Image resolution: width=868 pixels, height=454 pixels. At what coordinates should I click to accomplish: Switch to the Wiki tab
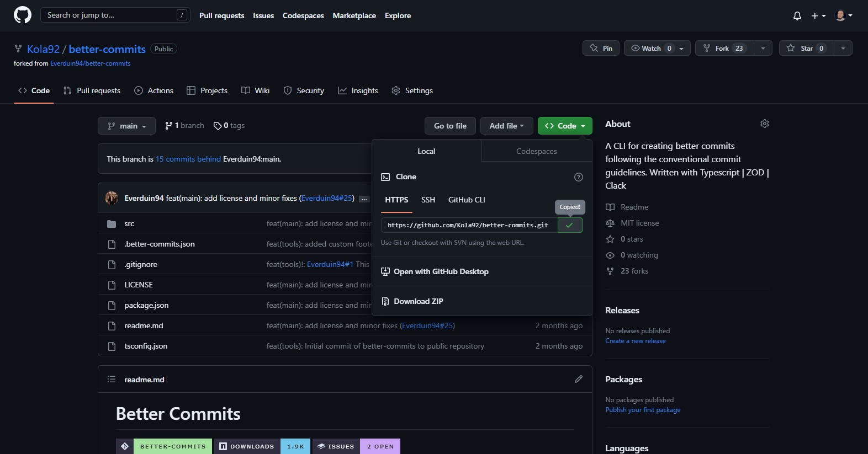[256, 90]
